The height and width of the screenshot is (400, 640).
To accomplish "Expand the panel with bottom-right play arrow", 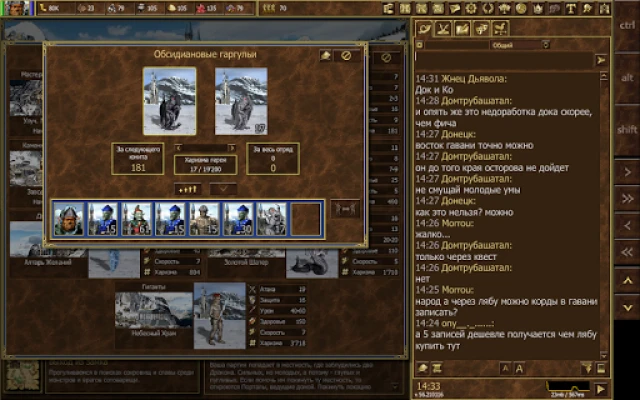I will (x=600, y=388).
